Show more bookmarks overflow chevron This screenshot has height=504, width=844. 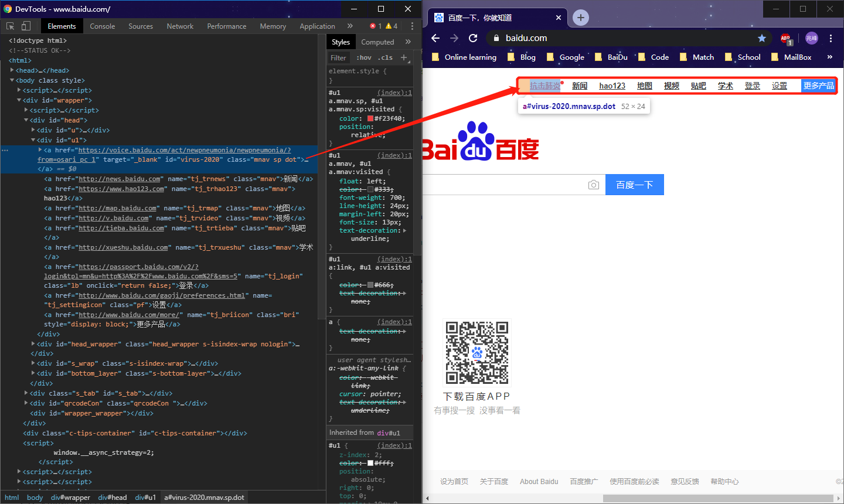coord(829,57)
